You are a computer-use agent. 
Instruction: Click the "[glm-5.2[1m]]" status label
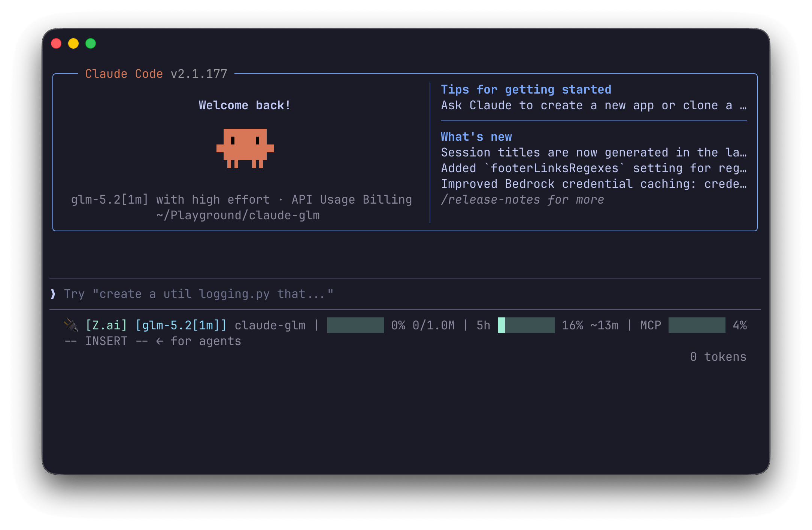pyautogui.click(x=181, y=325)
